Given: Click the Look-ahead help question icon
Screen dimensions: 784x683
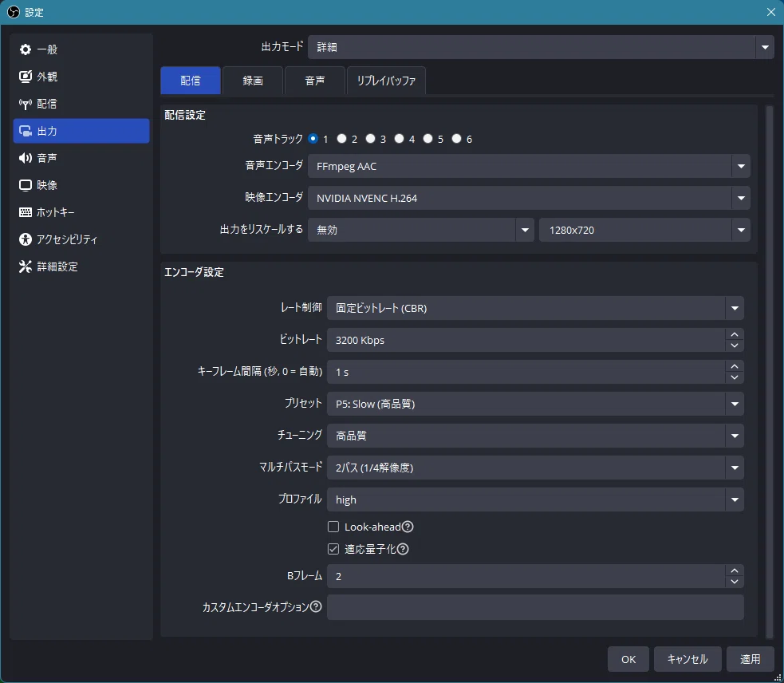Looking at the screenshot, I should pos(408,527).
